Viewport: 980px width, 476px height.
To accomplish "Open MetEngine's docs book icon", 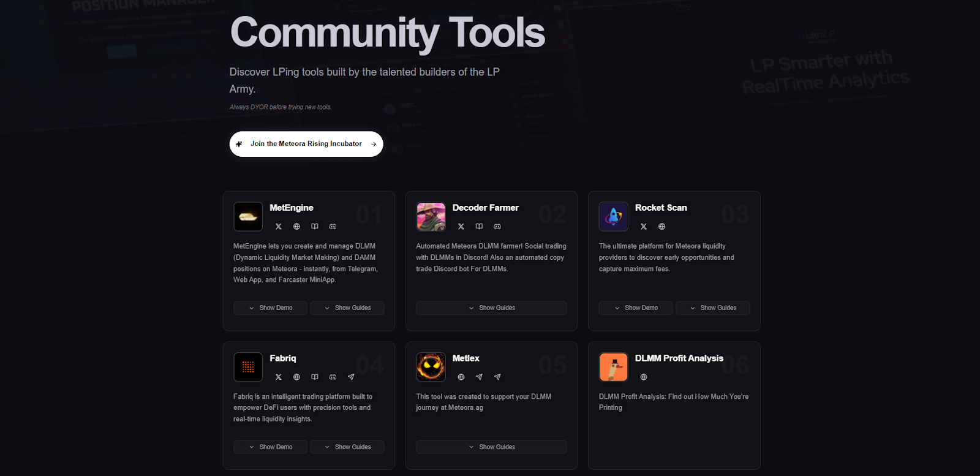I will click(x=315, y=227).
